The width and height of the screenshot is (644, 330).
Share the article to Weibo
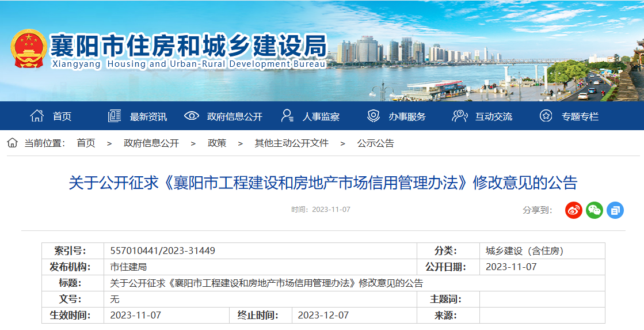click(574, 210)
